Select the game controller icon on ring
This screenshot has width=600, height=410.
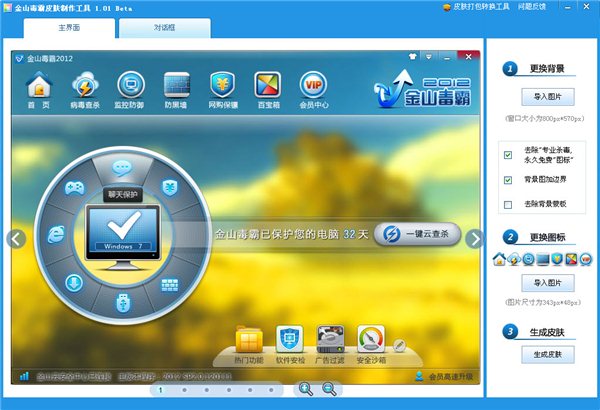pos(75,188)
